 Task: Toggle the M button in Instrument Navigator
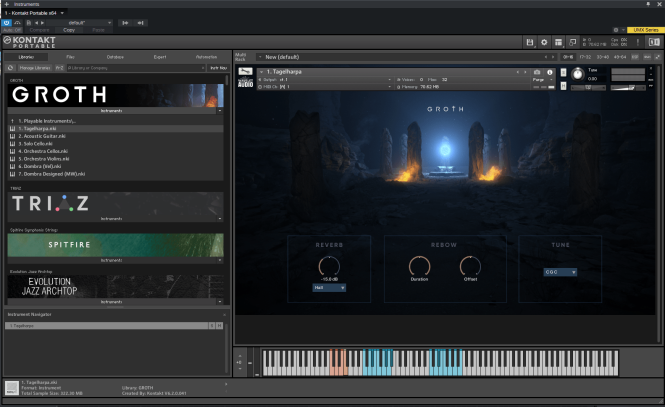pyautogui.click(x=219, y=326)
